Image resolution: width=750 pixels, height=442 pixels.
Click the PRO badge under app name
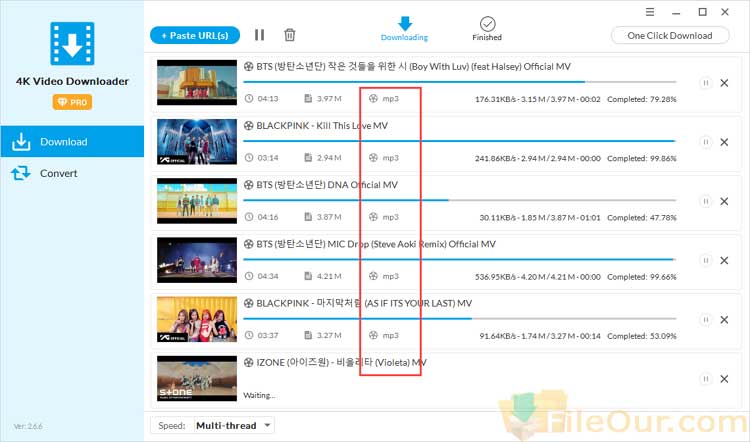point(72,102)
